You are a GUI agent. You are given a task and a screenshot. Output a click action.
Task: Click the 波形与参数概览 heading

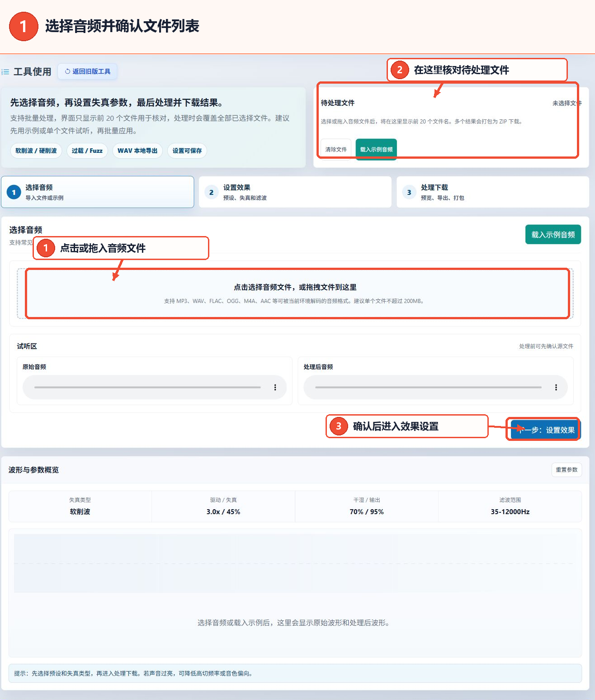[33, 470]
